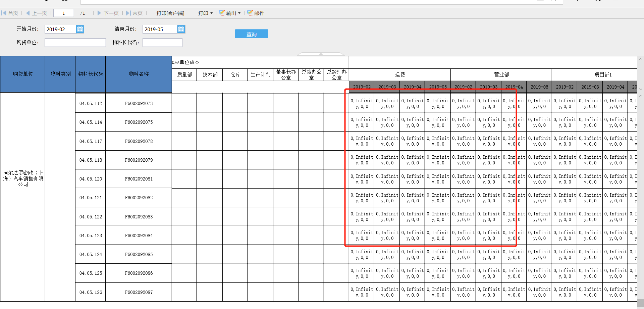Select cell F6002092086
644x309 pixels.
pos(139,273)
